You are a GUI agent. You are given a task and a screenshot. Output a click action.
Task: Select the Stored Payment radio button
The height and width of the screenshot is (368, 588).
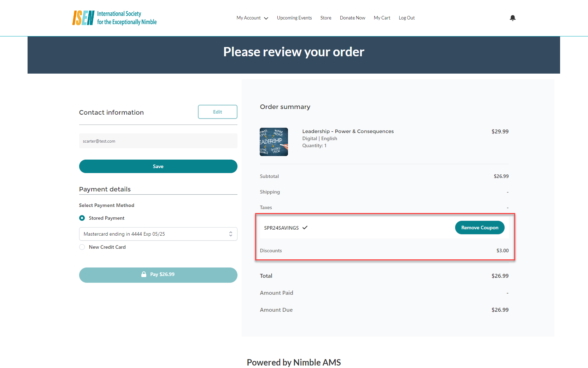pos(82,218)
